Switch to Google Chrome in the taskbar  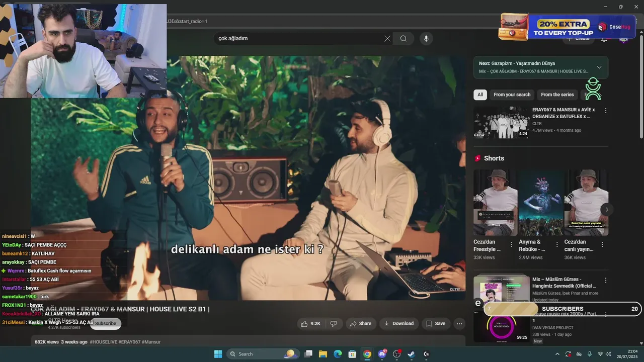pos(367,354)
